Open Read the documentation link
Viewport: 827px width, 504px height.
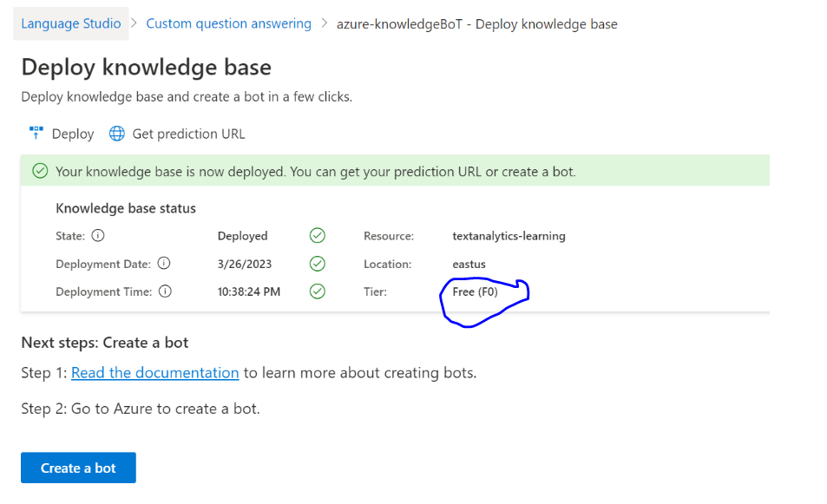point(155,373)
